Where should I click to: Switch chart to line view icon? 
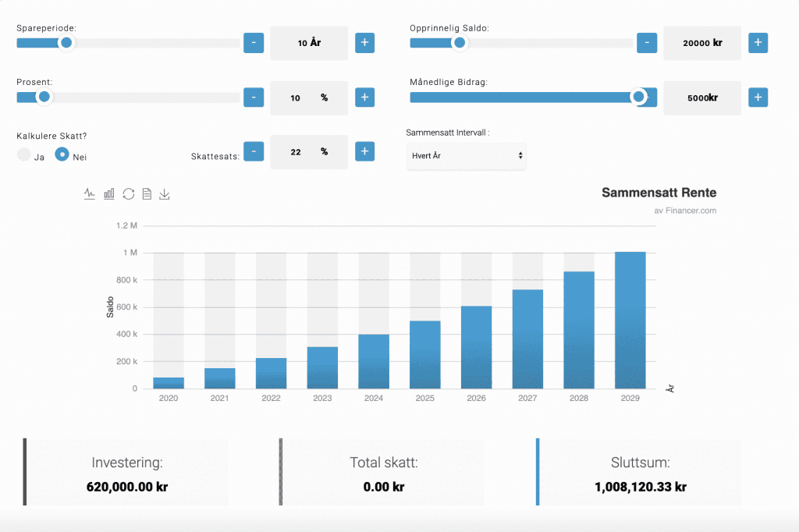90,193
